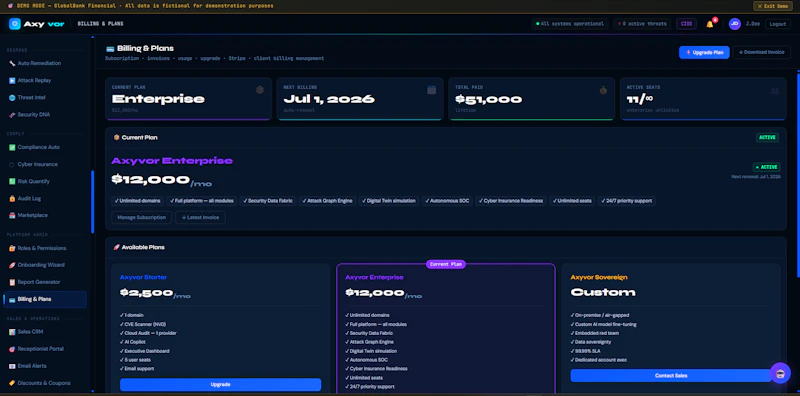Image resolution: width=800 pixels, height=396 pixels.
Task: Open Report Generator menu item
Action: pyautogui.click(x=45, y=282)
